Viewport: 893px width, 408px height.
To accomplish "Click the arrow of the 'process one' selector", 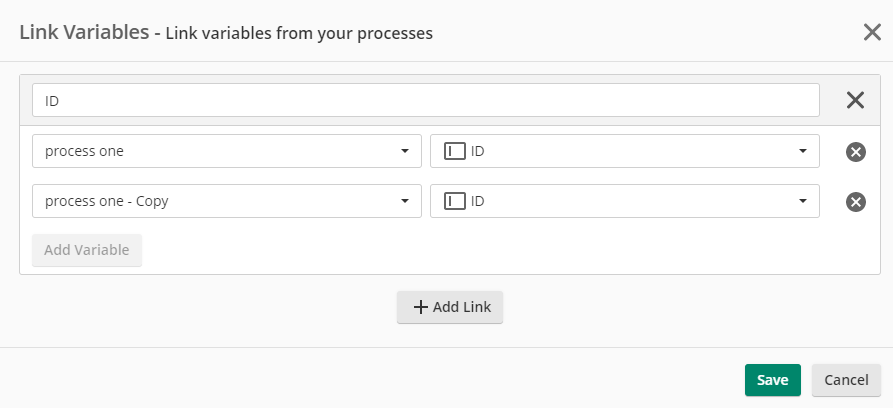I will pos(404,151).
